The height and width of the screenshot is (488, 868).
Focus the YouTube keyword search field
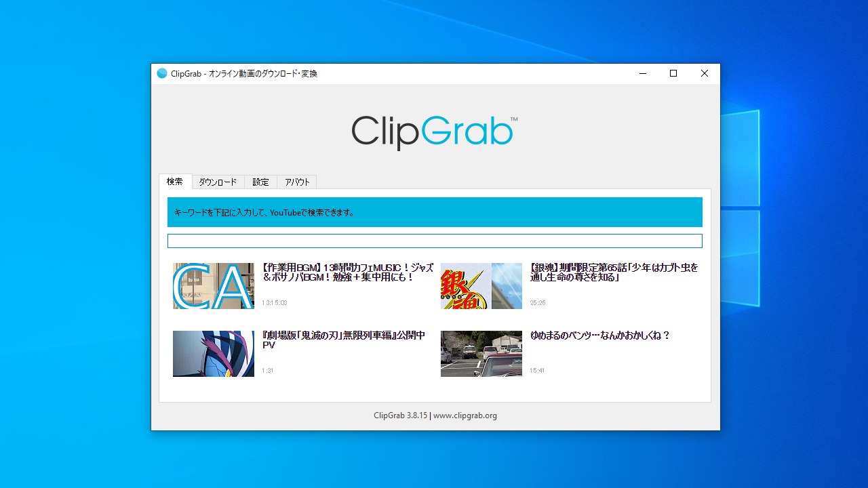tap(435, 241)
